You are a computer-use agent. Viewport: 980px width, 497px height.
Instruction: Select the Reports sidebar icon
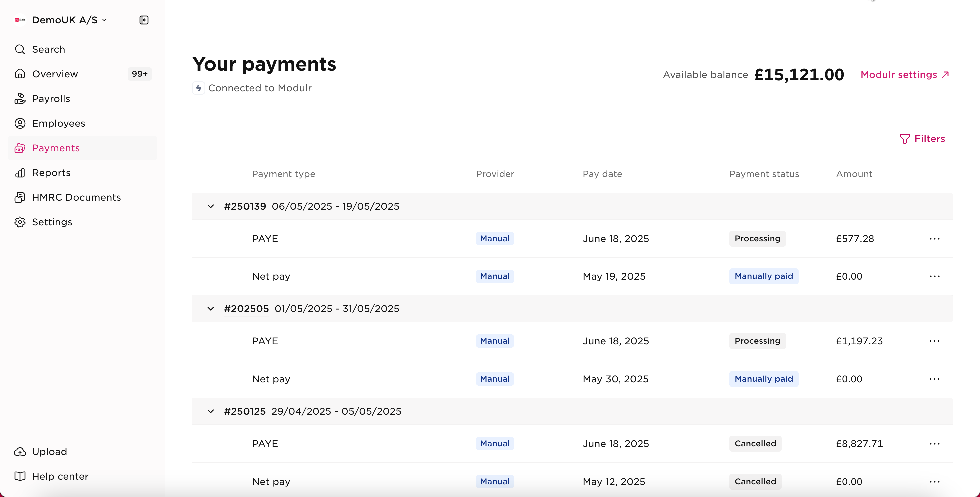[20, 173]
